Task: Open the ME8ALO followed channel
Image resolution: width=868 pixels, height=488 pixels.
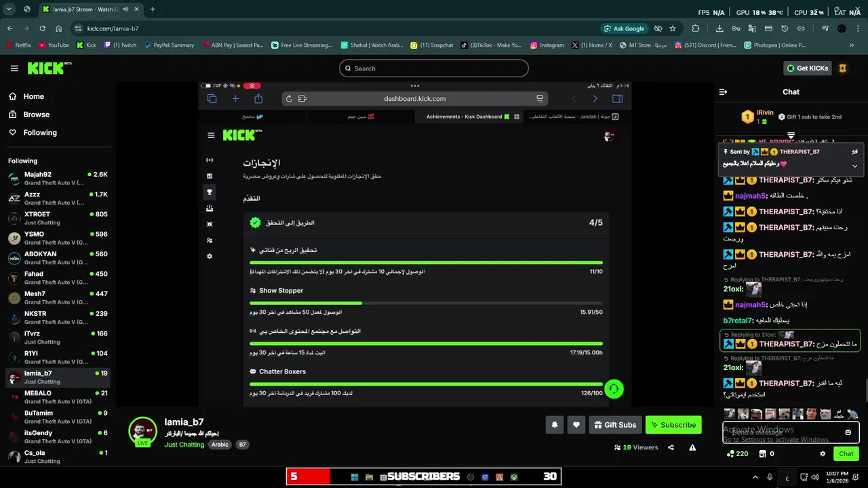Action: (58, 397)
